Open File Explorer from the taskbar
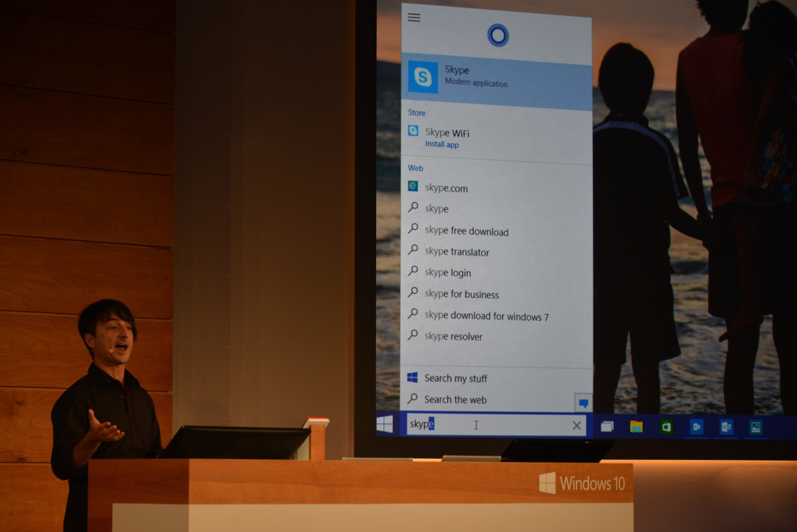Screen dimensions: 797x532 tap(636, 427)
